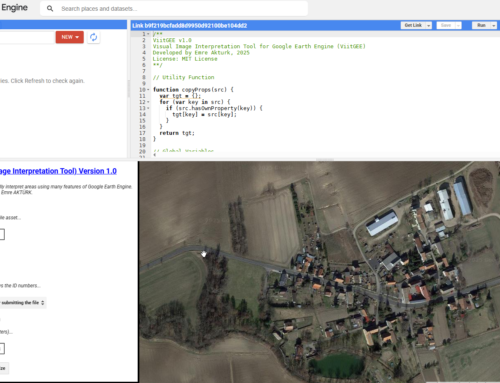Click the search magnifier icon

click(50, 9)
